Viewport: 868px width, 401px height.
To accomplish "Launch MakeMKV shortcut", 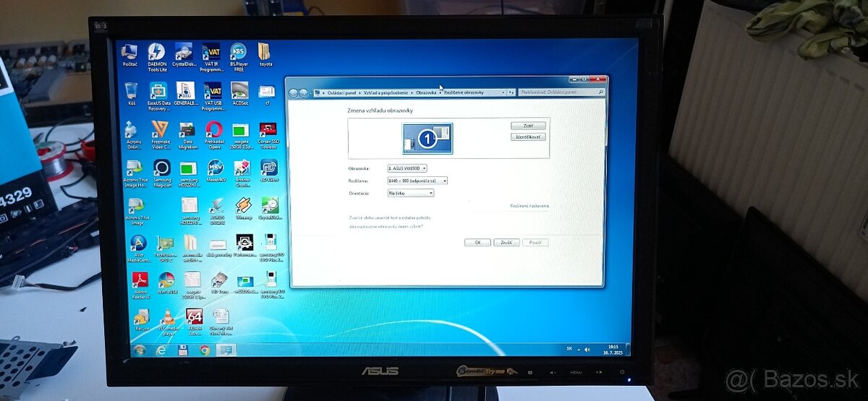I will point(216,172).
